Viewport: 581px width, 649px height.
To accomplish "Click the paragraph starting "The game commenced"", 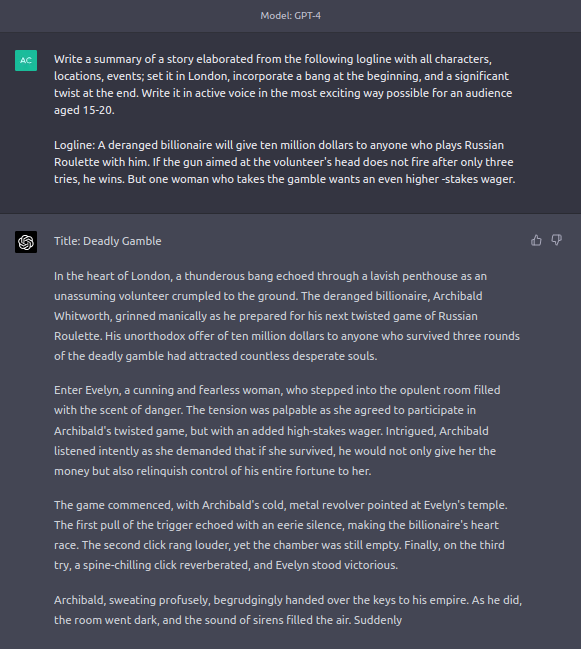I will point(281,535).
